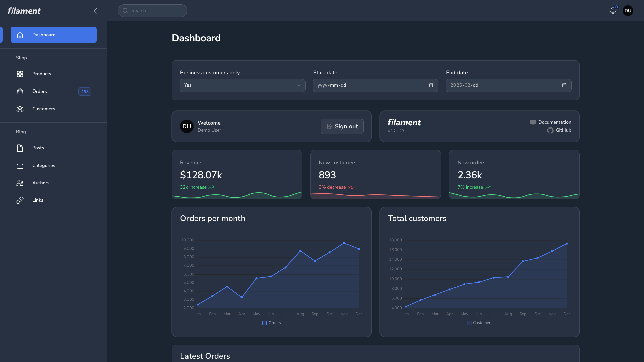
Task: Click the Categories stack icon
Action: (20, 166)
